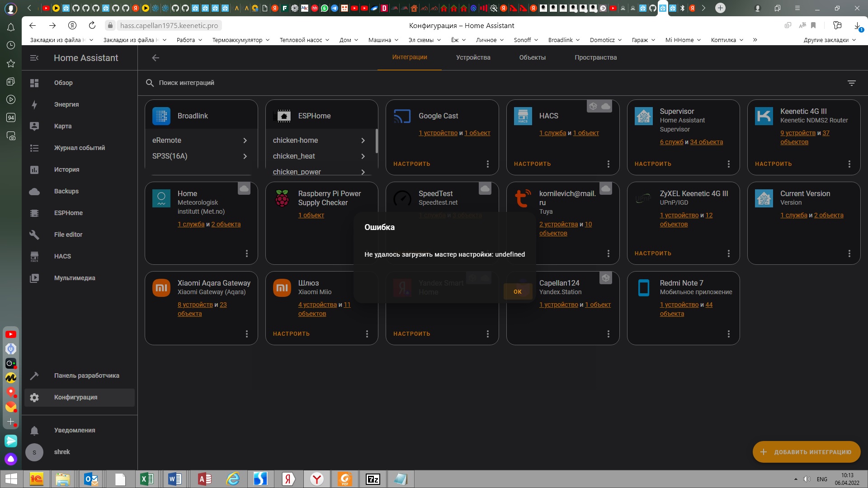Expand the SP3S(16A) Broadlink entry
The height and width of the screenshot is (488, 868).
tap(201, 156)
